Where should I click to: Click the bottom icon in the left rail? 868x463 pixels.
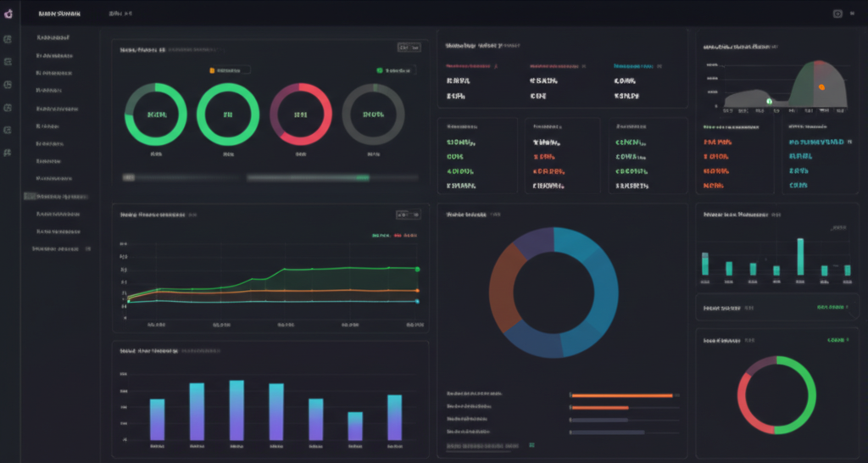(8, 153)
